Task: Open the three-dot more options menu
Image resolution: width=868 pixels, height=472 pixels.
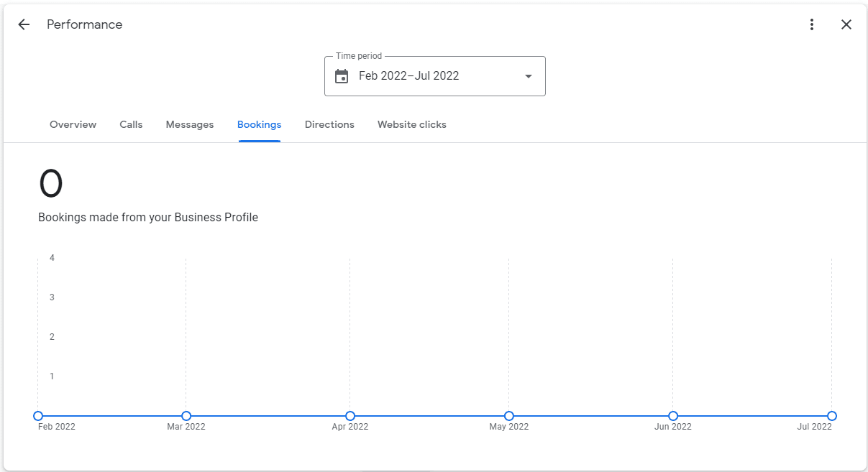Action: click(812, 24)
